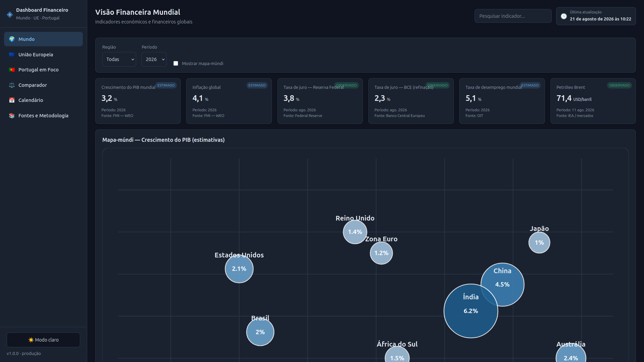Switch to Modo claro theme
Image resolution: width=644 pixels, height=362 pixels.
(x=43, y=340)
